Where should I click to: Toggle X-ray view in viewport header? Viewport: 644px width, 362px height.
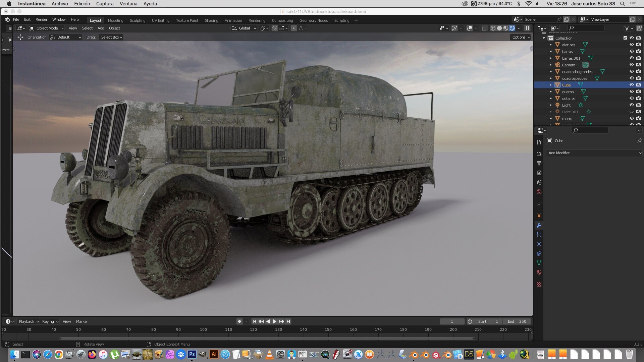coord(484,28)
